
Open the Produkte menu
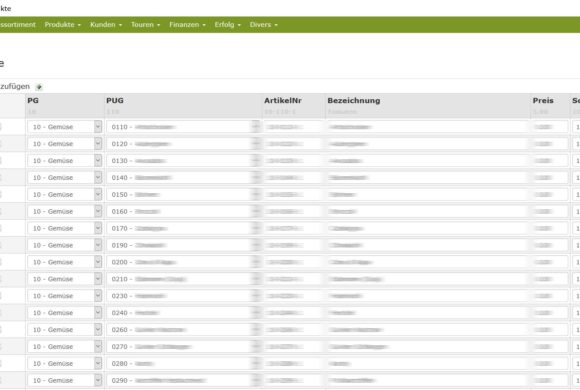pyautogui.click(x=63, y=25)
